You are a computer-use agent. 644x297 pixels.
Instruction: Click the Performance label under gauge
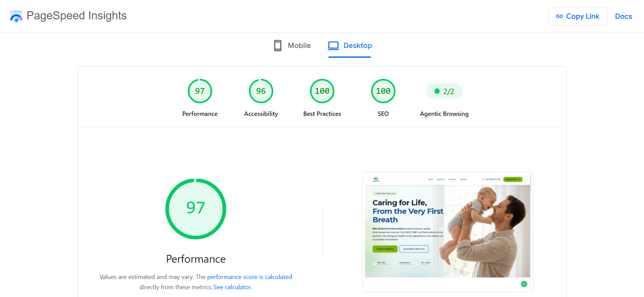pos(200,114)
